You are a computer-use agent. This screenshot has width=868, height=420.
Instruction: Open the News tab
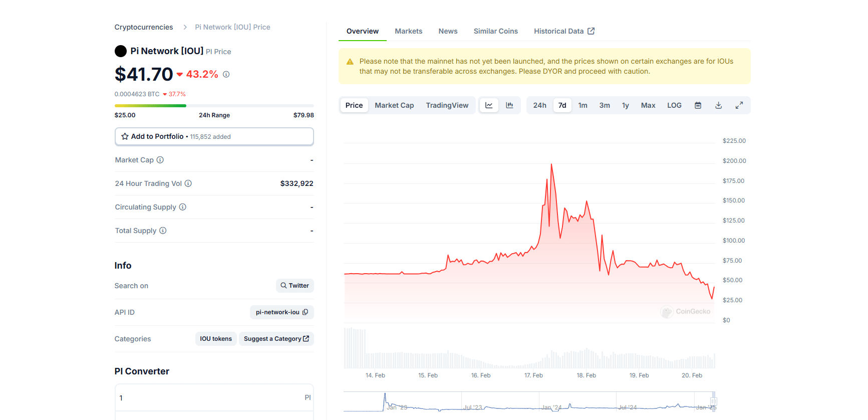(448, 31)
